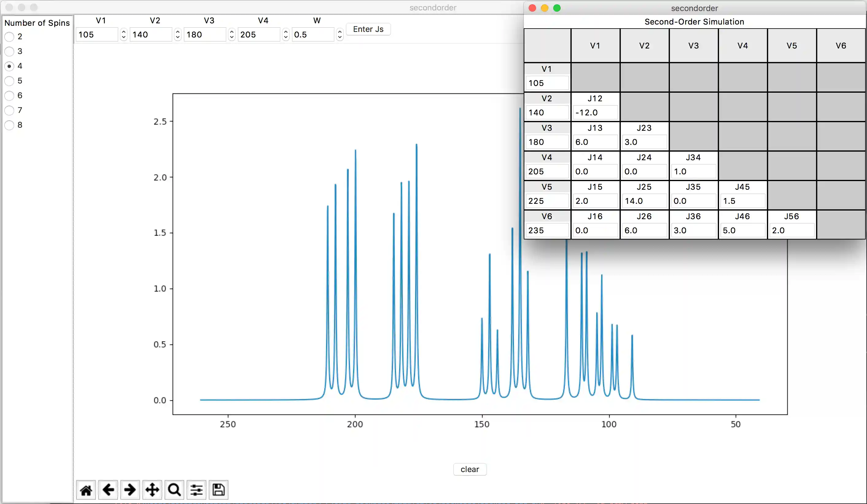Click the V1 spinbox stepper arrows

coord(123,34)
